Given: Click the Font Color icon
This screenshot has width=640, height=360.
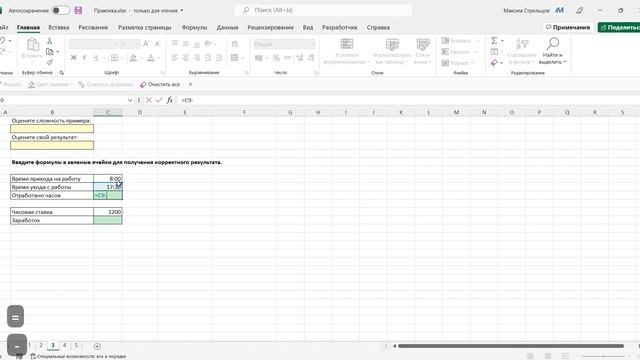Looking at the screenshot, I should (x=151, y=58).
